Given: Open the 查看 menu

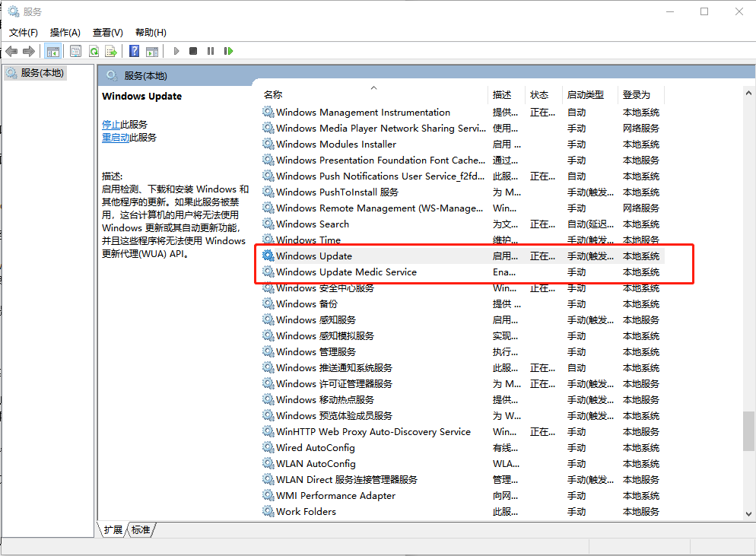Looking at the screenshot, I should [107, 32].
